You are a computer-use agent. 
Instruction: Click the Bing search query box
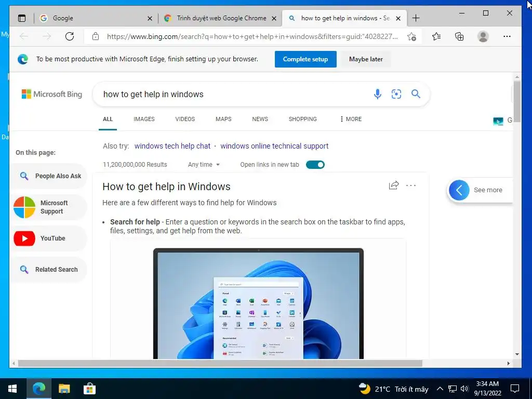point(234,95)
